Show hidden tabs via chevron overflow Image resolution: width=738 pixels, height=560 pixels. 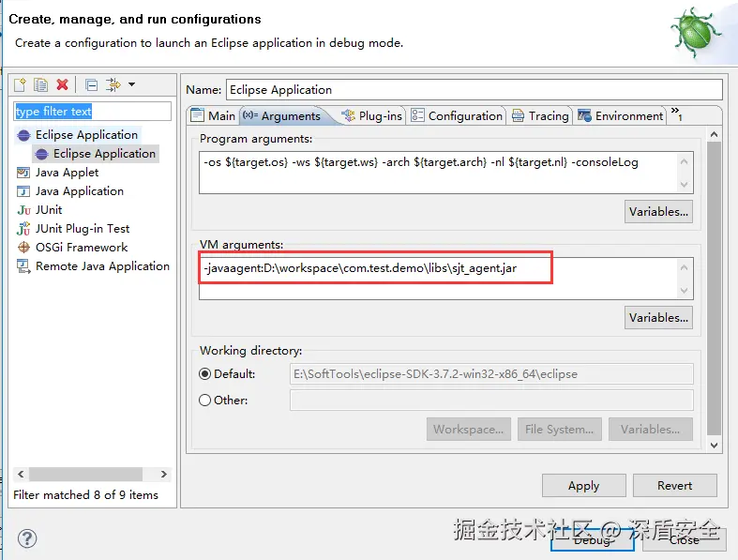tap(676, 114)
